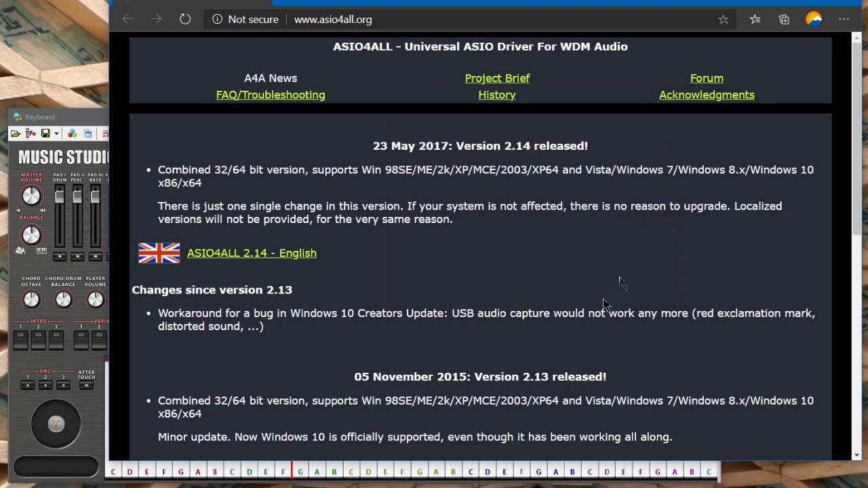Toggle DNC button 2
Image resolution: width=868 pixels, height=488 pixels.
(x=45, y=385)
